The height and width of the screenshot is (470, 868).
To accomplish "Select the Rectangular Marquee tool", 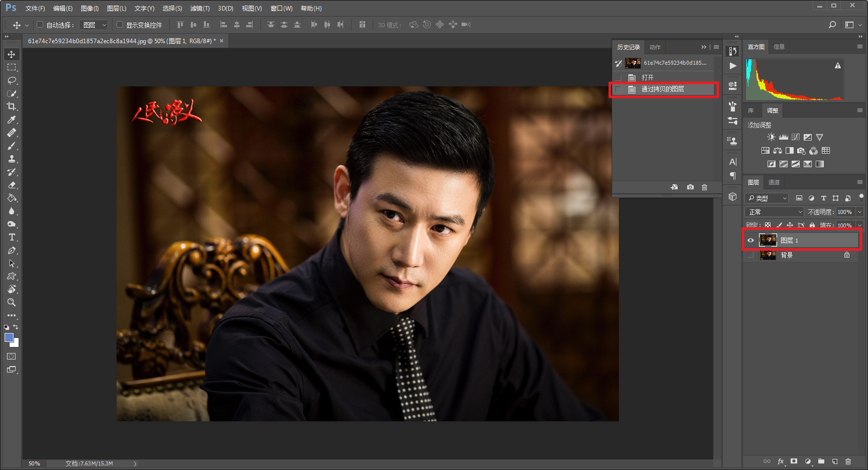I will (12, 67).
